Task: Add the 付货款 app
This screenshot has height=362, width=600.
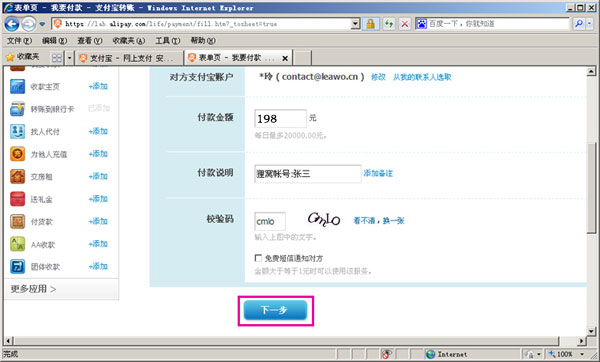Action: click(98, 221)
